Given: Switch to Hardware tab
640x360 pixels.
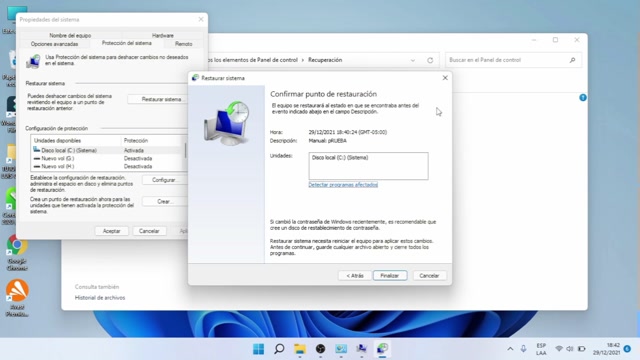Looking at the screenshot, I should 162,36.
